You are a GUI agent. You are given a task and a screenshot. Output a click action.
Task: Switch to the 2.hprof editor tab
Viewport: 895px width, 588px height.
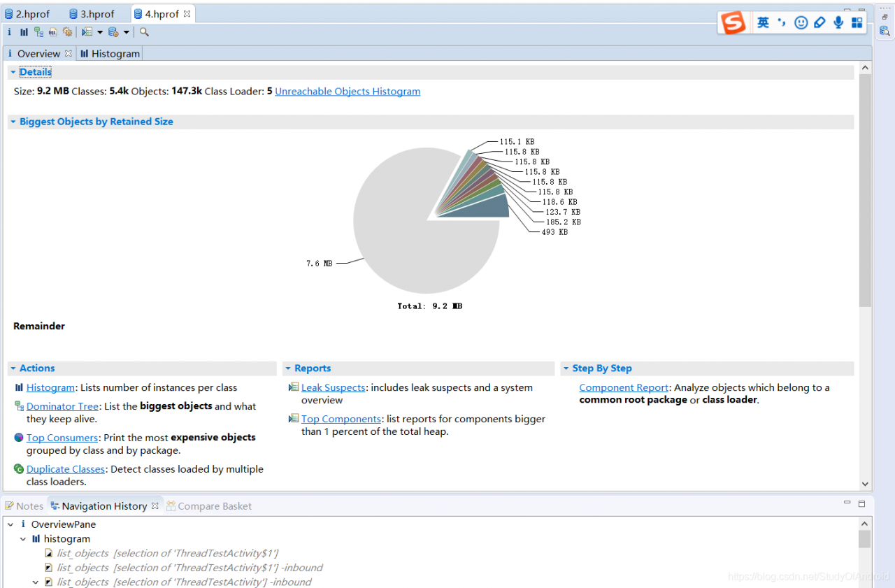coord(28,14)
